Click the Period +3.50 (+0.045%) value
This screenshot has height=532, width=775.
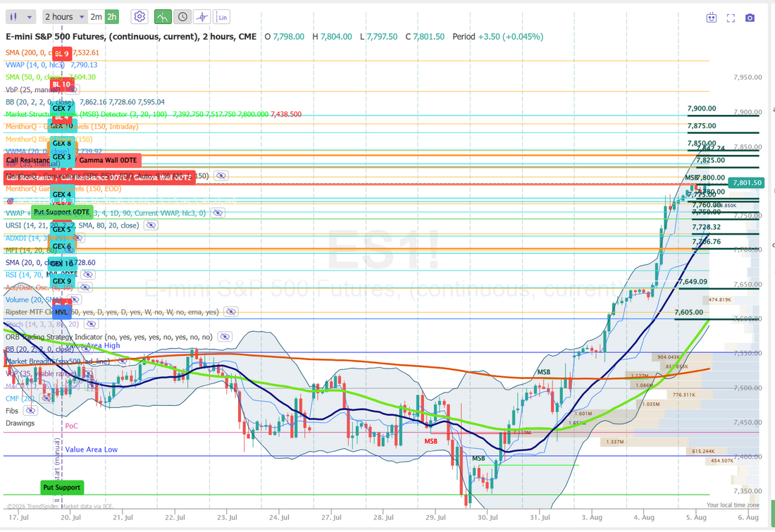point(498,37)
